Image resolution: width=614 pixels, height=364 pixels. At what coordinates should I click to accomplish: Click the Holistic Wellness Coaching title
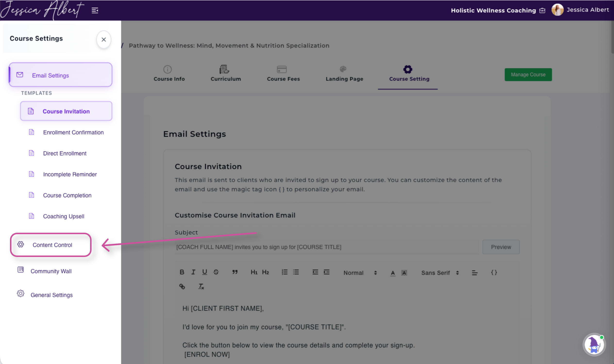[x=493, y=10]
